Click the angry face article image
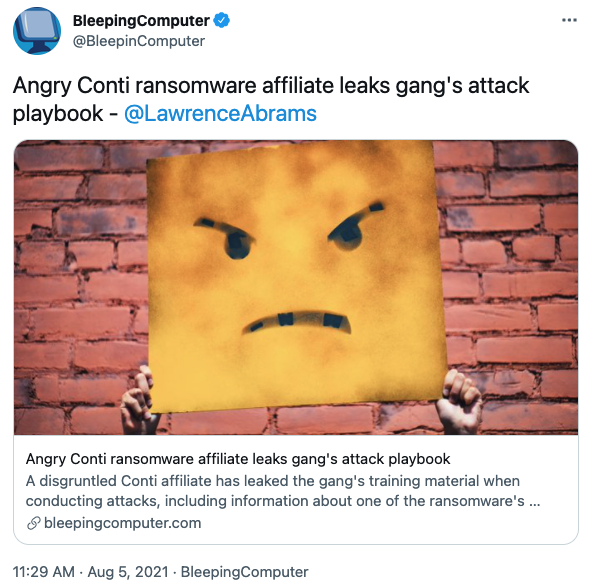The width and height of the screenshot is (591, 586). coord(296,287)
